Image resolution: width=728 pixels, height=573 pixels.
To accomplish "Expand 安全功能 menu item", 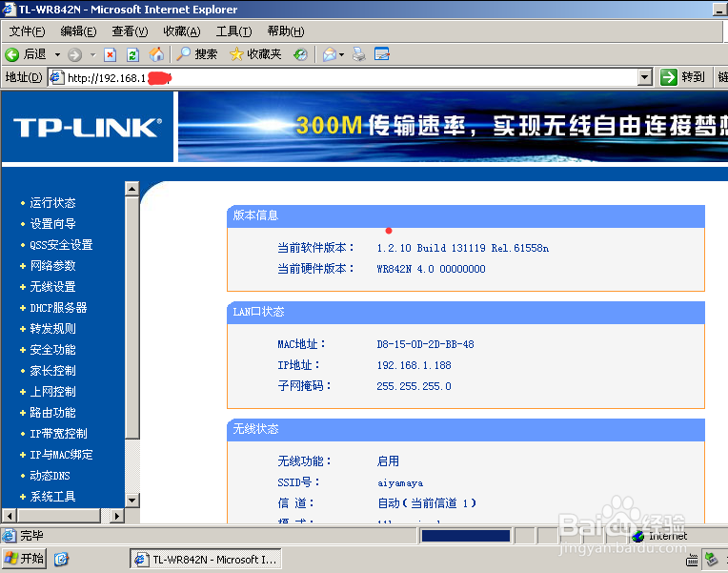I will click(52, 350).
